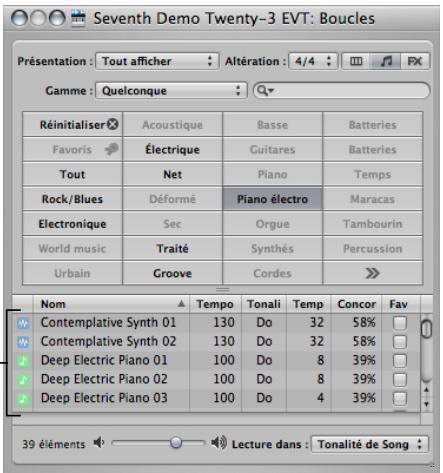Sort list by the Tempo column header
This screenshot has width=443, height=473.
[215, 304]
